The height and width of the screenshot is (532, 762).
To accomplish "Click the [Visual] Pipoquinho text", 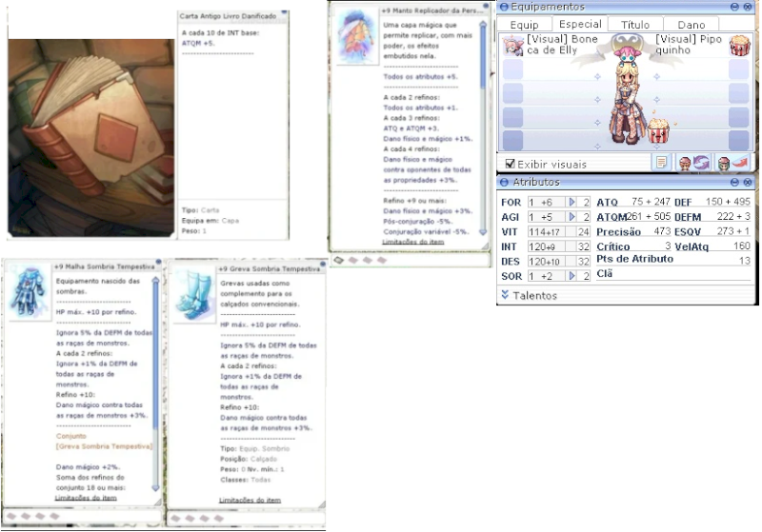I will click(x=689, y=44).
